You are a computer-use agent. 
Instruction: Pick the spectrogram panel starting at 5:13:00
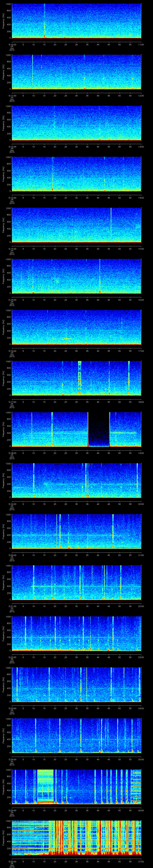pyautogui.click(x=77, y=174)
